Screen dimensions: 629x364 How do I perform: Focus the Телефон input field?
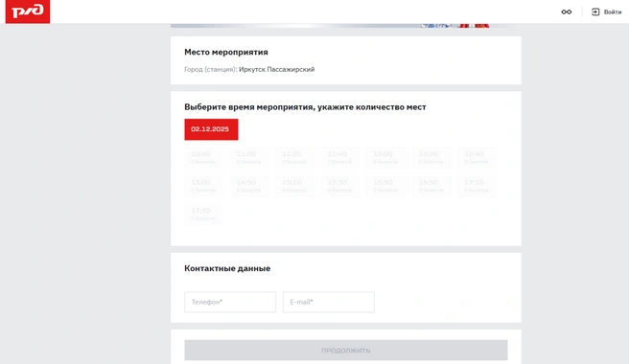[230, 302]
